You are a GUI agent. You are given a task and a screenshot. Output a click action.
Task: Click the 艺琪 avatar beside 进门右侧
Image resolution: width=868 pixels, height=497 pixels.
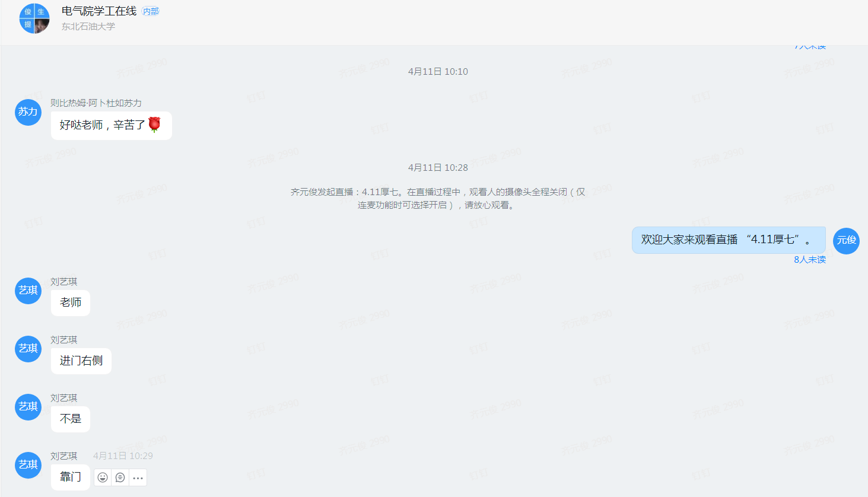coord(28,349)
